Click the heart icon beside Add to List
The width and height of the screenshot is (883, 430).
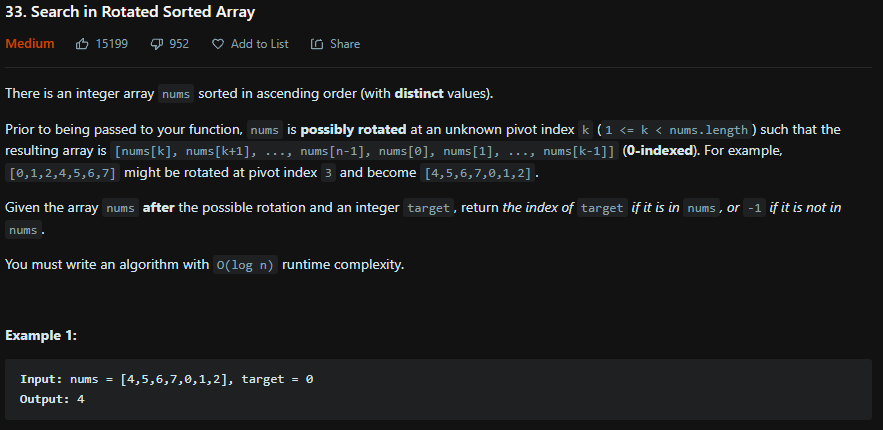(x=217, y=44)
